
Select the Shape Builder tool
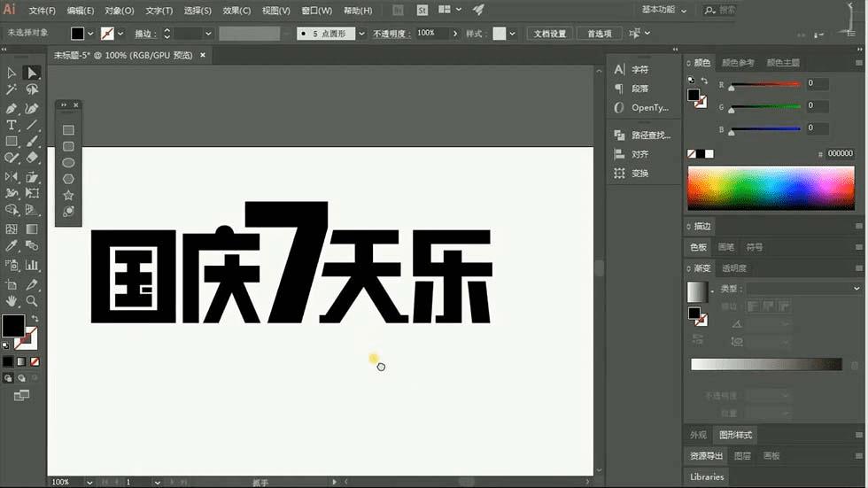pos(11,210)
